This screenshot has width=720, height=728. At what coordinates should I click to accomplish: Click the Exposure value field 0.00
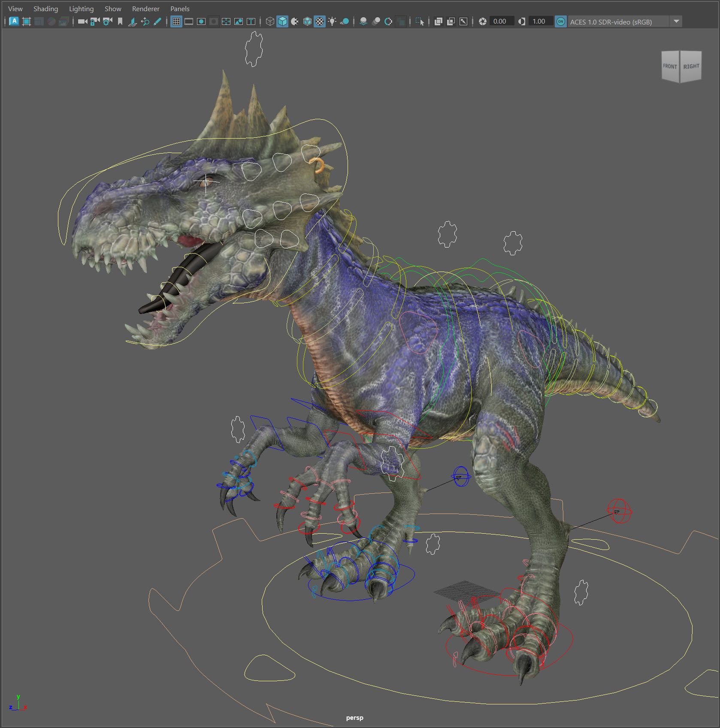pyautogui.click(x=502, y=21)
